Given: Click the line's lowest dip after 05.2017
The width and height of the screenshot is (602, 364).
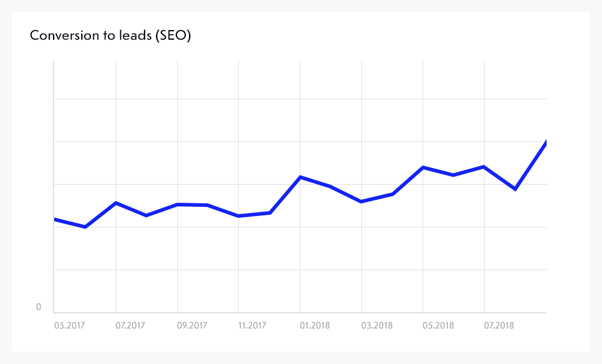Looking at the screenshot, I should (85, 227).
